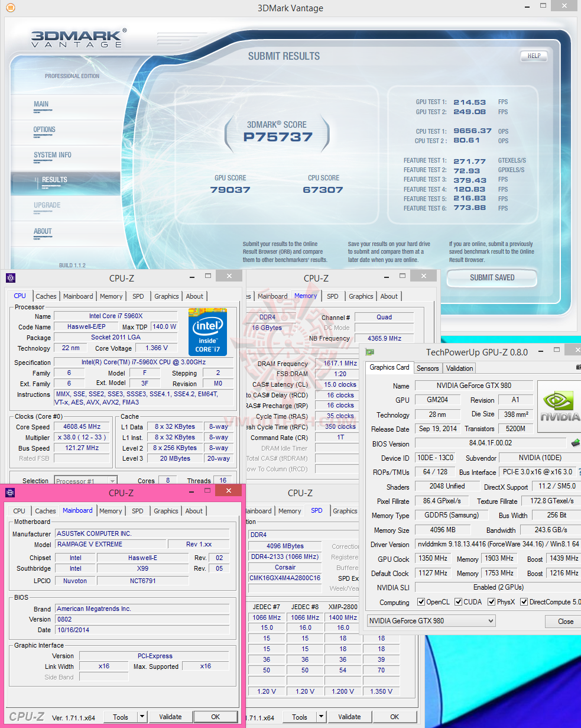581x728 pixels.
Task: Click the Intel Core i7 logo in CPU-Z
Action: tap(208, 332)
